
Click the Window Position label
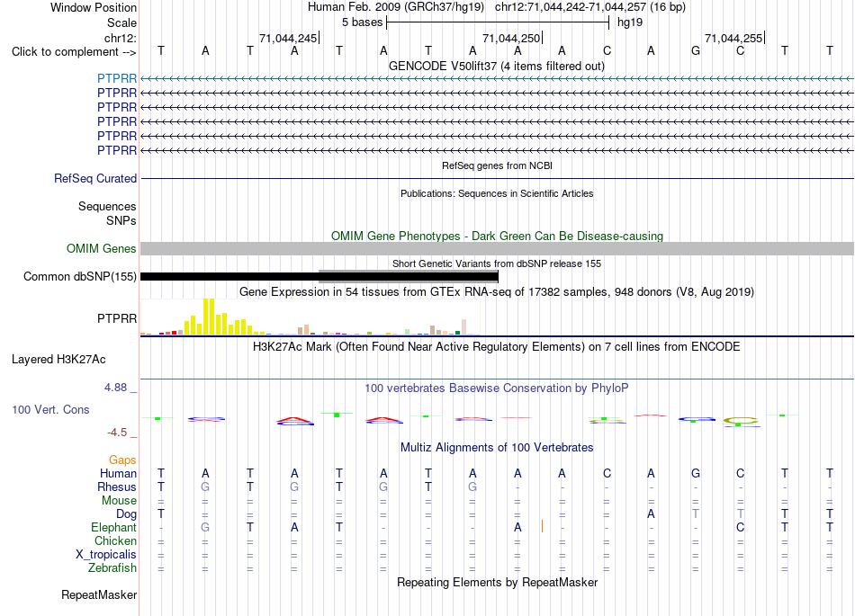tap(94, 7)
